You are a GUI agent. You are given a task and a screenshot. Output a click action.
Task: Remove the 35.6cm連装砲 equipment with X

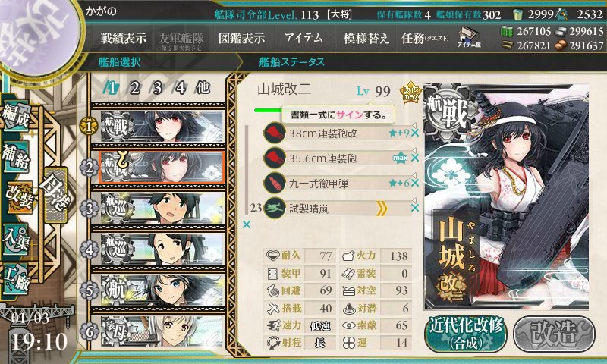click(x=414, y=158)
